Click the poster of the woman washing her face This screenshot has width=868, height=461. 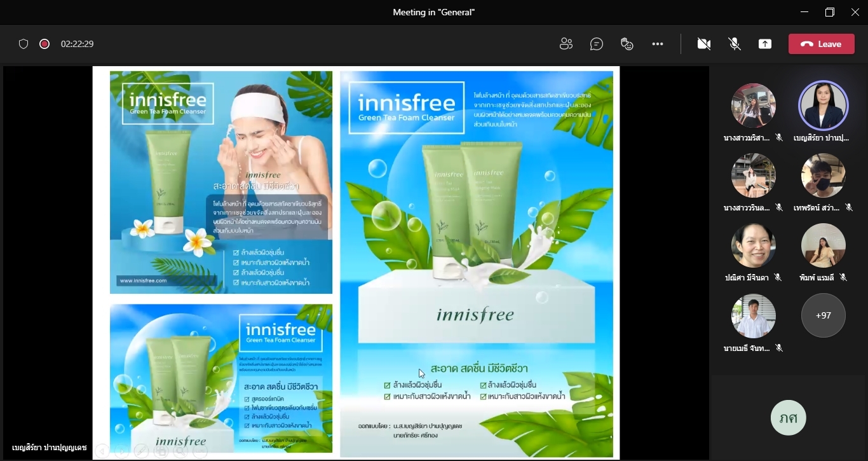tap(221, 182)
